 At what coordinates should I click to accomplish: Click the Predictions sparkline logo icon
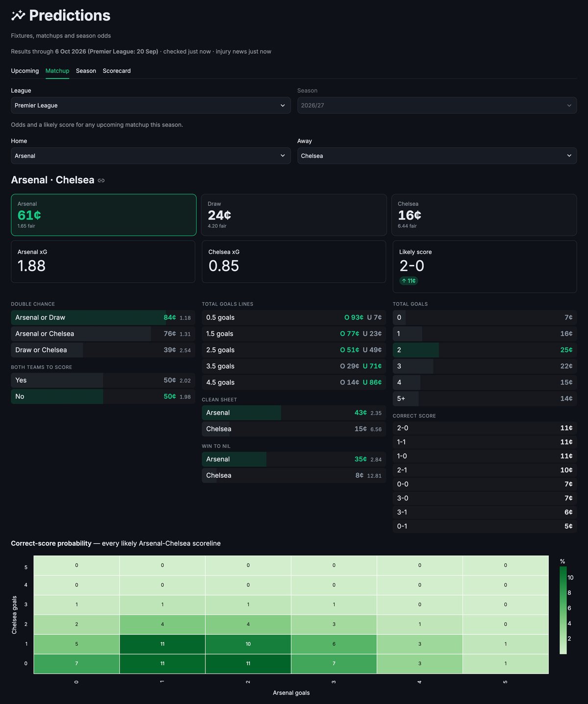click(x=18, y=16)
